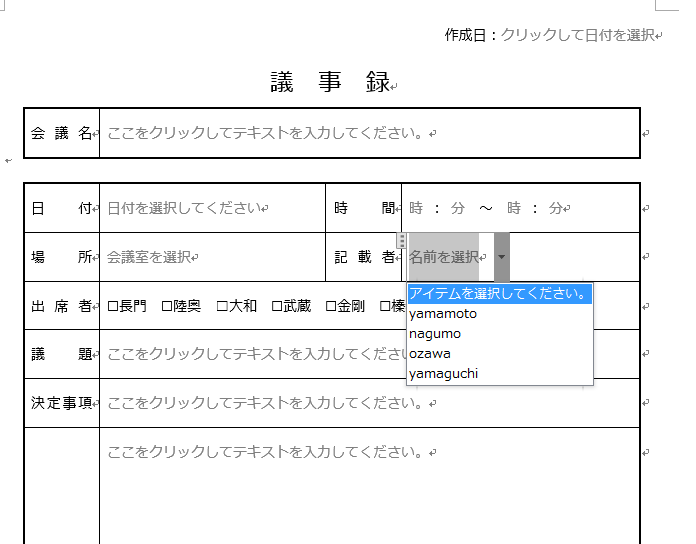Viewport: 696px width, 544px height.
Task: Pick ozawa from the name list
Action: pos(430,354)
